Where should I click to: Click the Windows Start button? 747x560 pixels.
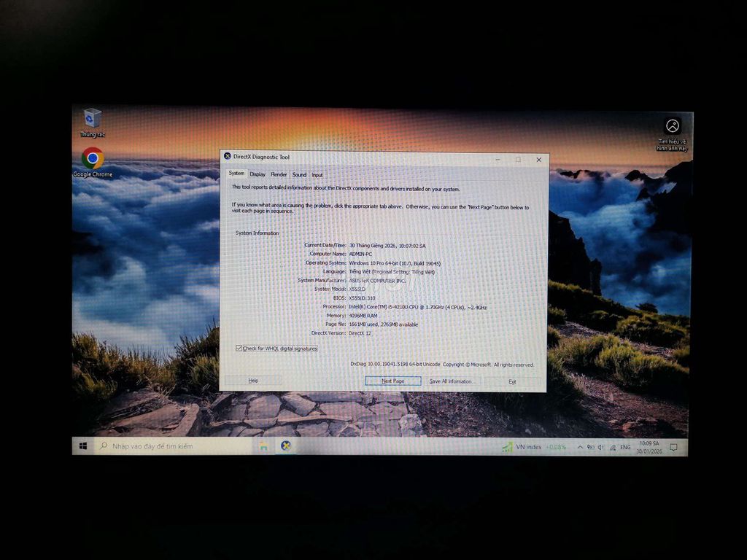(x=82, y=446)
